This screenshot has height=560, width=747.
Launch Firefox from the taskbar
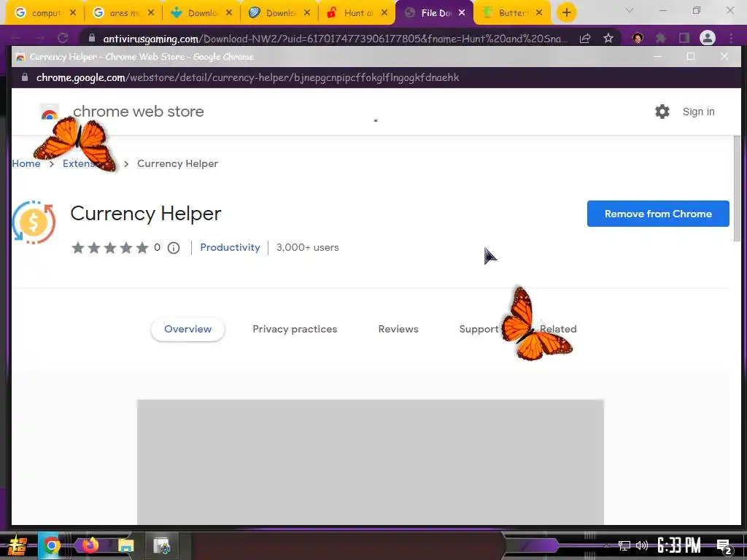tap(90, 545)
